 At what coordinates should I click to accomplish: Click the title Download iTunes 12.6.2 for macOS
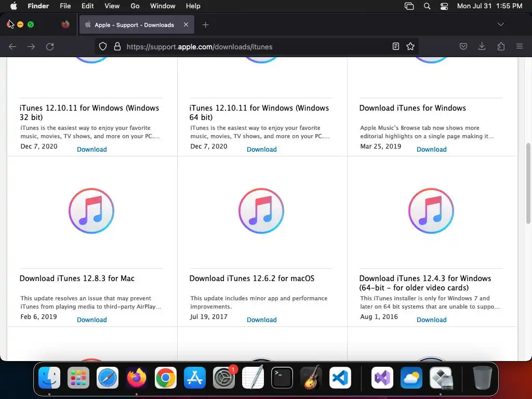(252, 278)
